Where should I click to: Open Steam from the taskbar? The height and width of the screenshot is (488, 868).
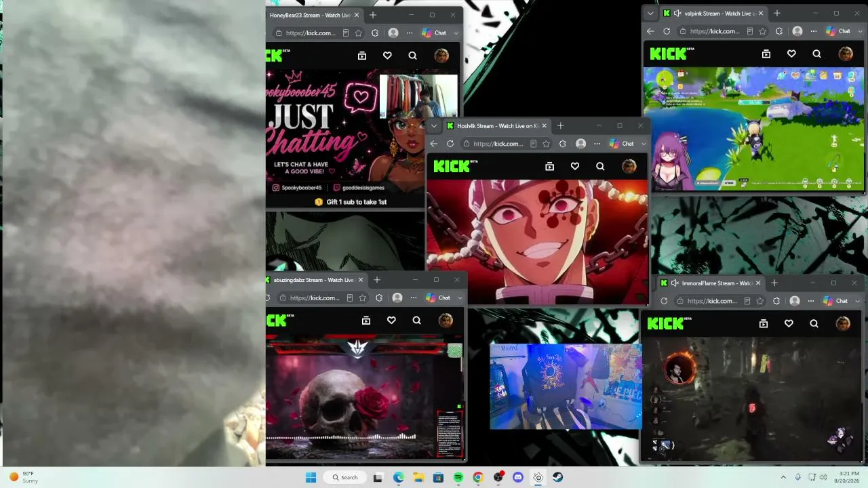[x=557, y=477]
